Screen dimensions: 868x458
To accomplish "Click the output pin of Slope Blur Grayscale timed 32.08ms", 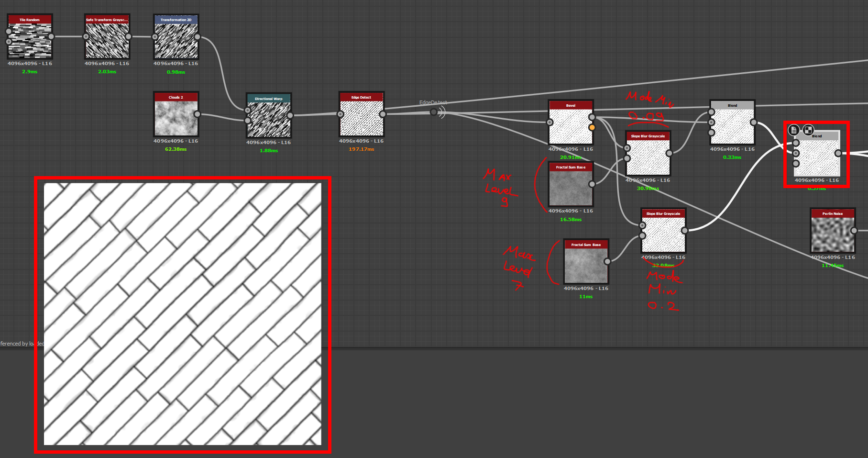I will click(x=684, y=231).
